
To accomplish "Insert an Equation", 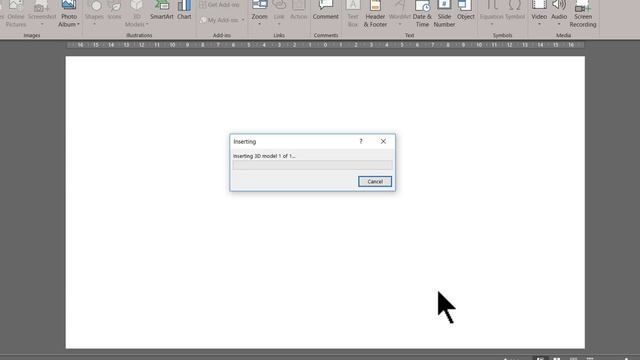I will point(491,13).
